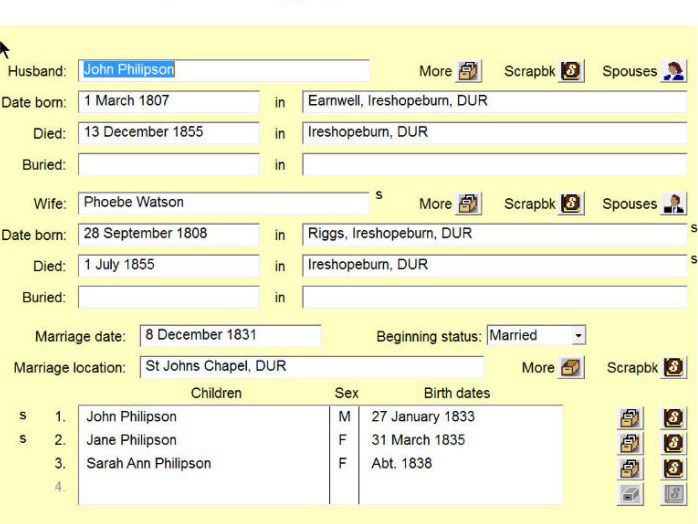The width and height of the screenshot is (698, 524).
Task: Click the Marriage location field
Action: [x=312, y=367]
